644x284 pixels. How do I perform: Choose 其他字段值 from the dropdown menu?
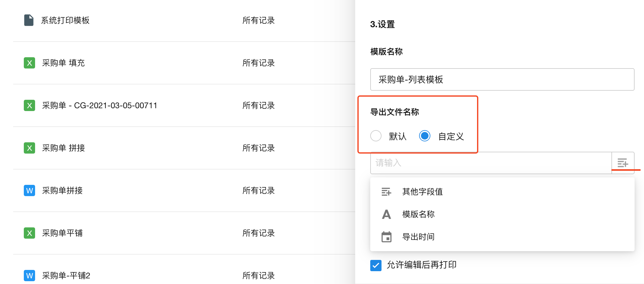click(x=422, y=192)
